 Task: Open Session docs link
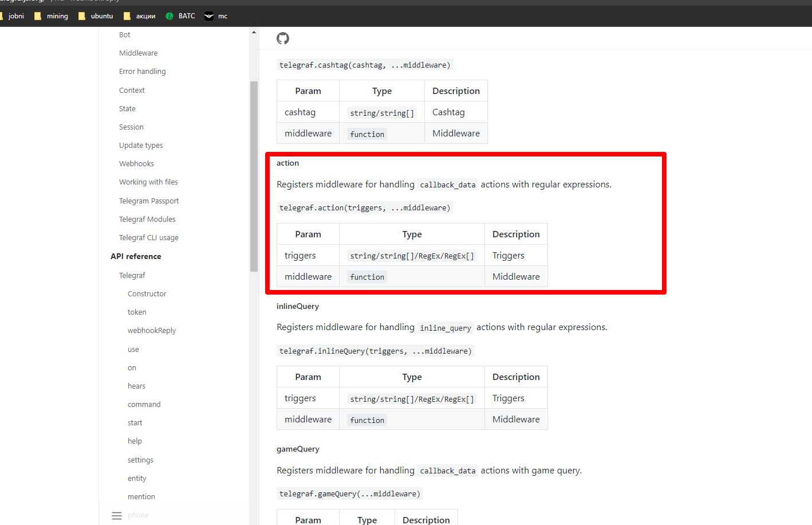pos(131,127)
